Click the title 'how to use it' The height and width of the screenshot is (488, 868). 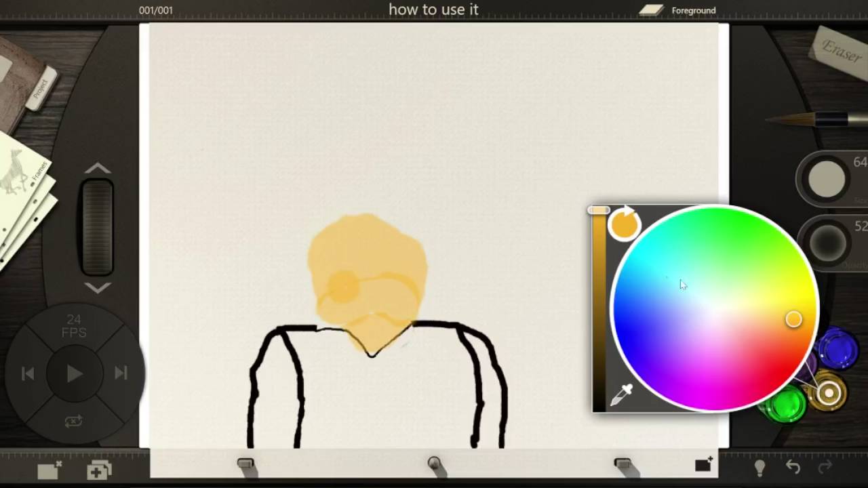(x=433, y=9)
